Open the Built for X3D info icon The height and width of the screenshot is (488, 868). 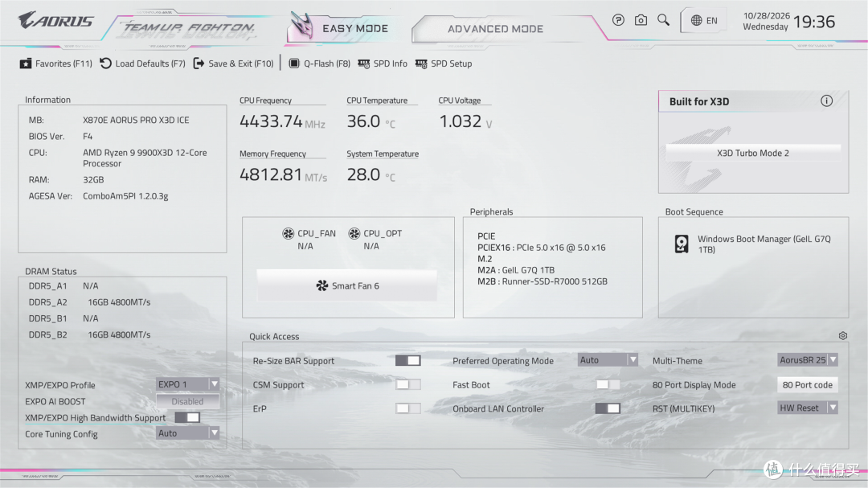tap(826, 100)
